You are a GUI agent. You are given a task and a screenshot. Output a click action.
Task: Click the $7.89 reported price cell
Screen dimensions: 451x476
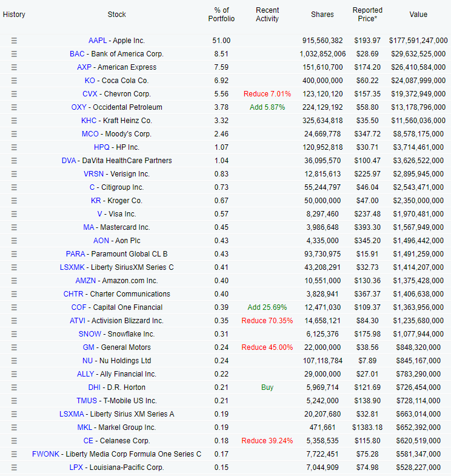367,361
